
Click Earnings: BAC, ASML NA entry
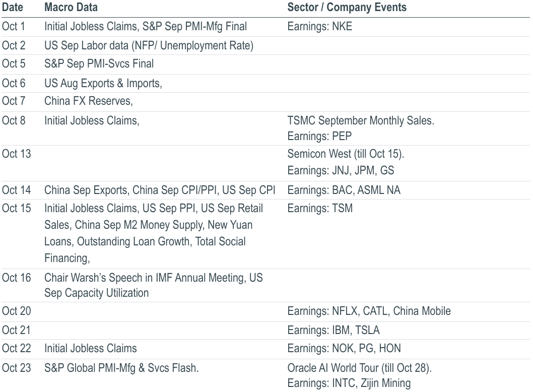point(344,190)
